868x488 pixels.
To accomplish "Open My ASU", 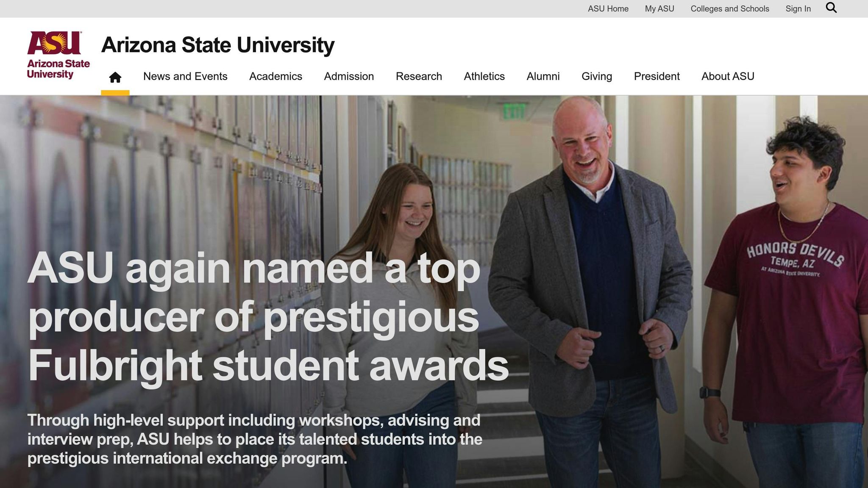I will coord(659,8).
